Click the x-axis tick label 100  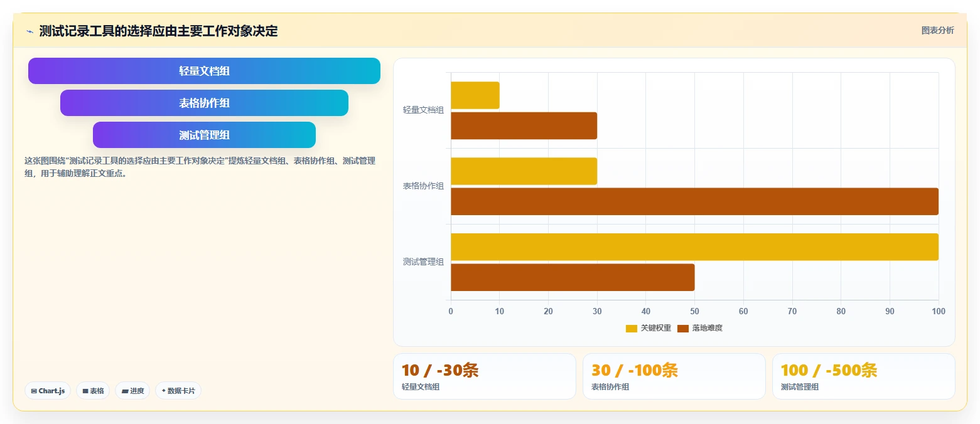[x=939, y=311]
